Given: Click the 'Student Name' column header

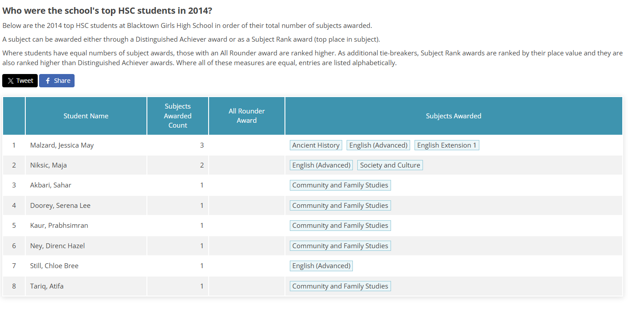Looking at the screenshot, I should point(86,116).
